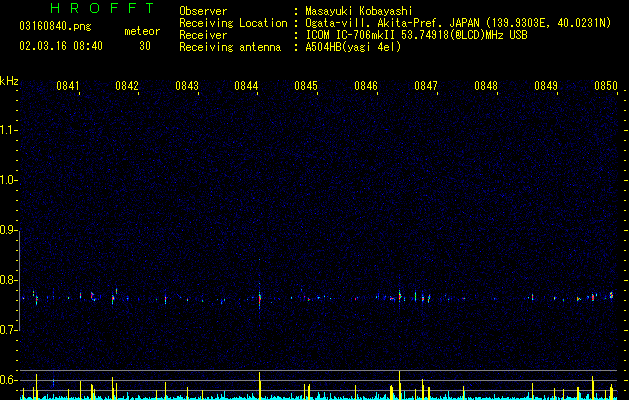Click the strong meteor echo at 0844
The image size is (629, 400).
tap(260, 298)
